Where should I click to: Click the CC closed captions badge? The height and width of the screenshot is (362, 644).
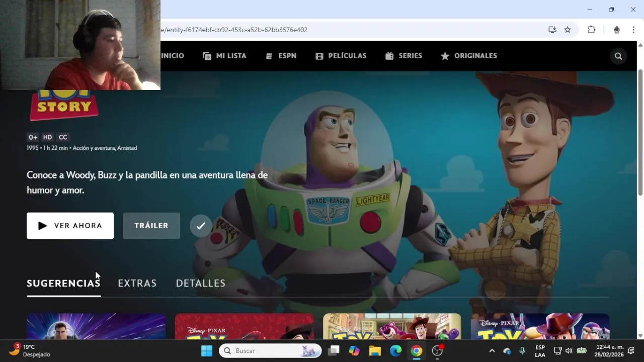63,137
